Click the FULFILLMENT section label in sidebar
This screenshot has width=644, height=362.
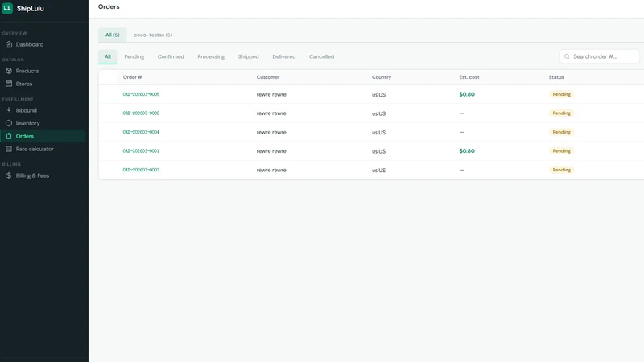pos(18,99)
